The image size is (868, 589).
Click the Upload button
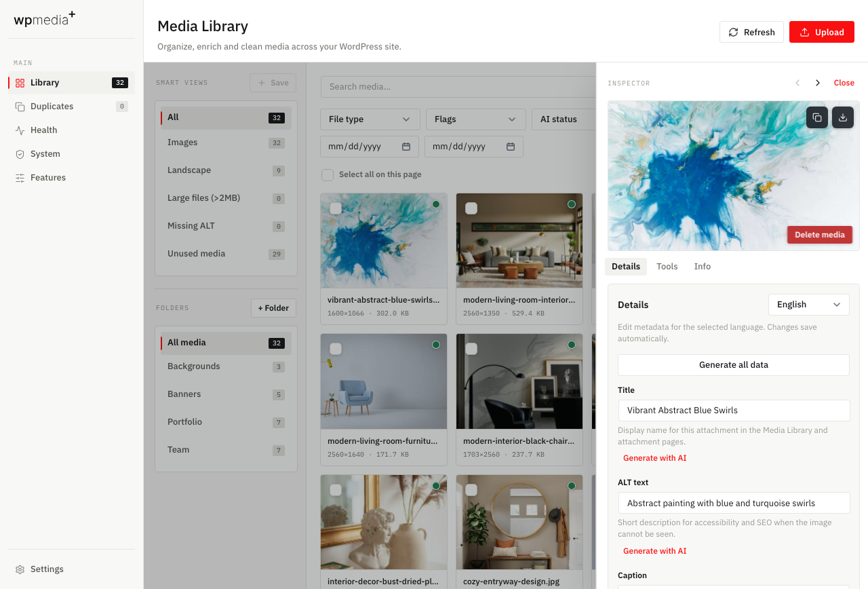click(x=822, y=32)
